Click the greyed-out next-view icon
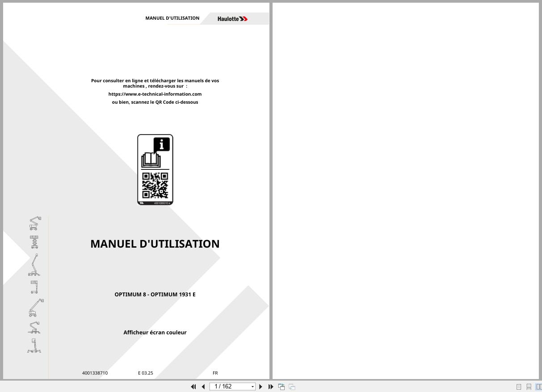The width and height of the screenshot is (542, 392). [x=292, y=387]
